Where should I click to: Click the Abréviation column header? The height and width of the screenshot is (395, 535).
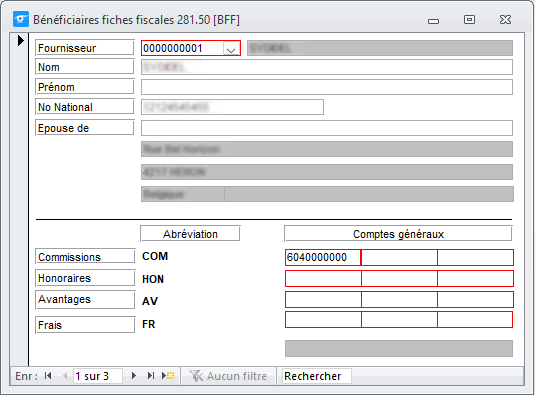tap(190, 234)
